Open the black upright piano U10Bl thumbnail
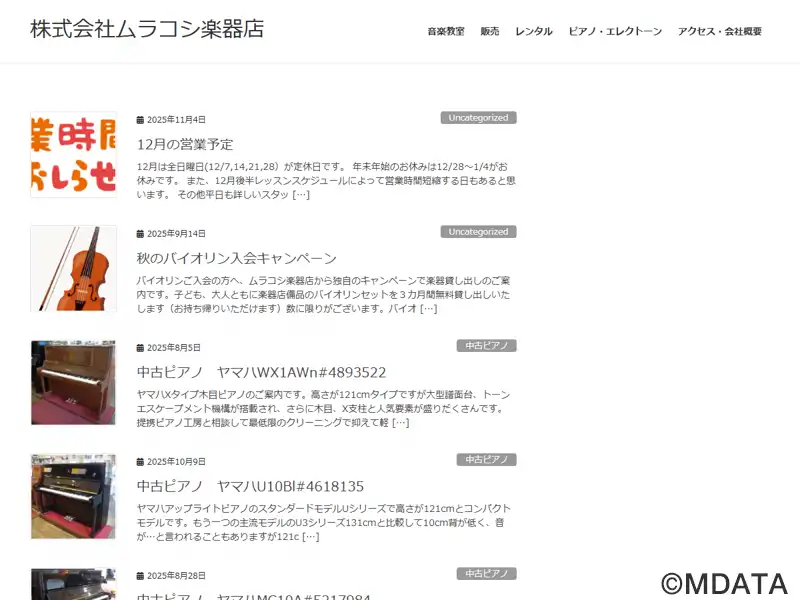Image resolution: width=800 pixels, height=600 pixels. click(73, 496)
